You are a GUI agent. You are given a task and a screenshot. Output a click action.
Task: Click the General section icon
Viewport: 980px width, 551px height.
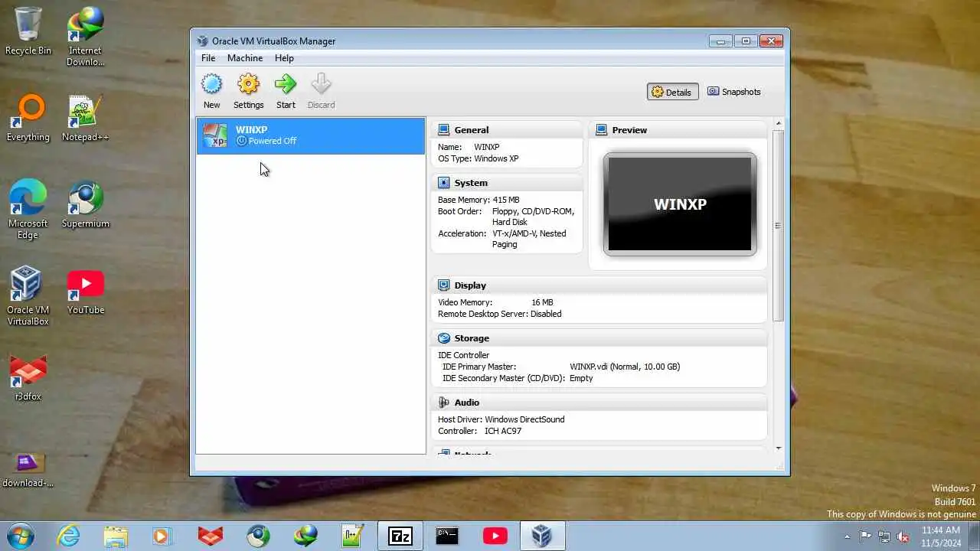(444, 130)
